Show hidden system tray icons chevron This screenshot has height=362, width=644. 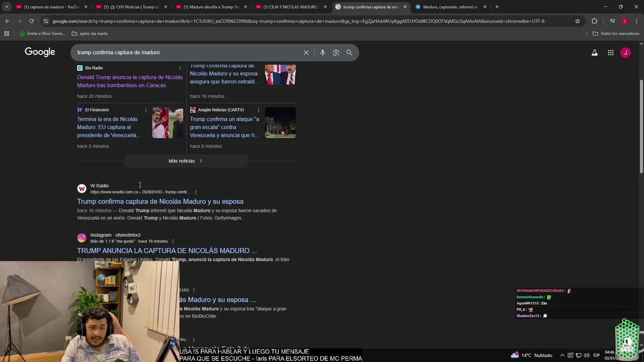(x=562, y=355)
